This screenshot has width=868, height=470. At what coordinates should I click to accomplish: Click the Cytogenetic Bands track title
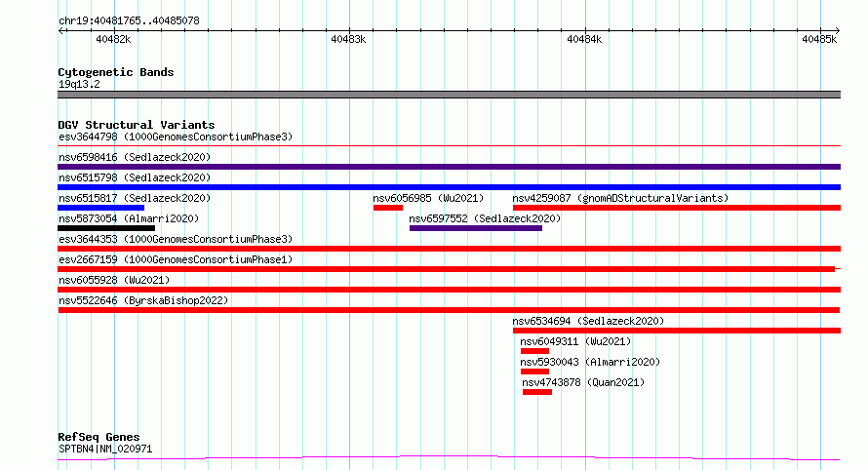116,72
